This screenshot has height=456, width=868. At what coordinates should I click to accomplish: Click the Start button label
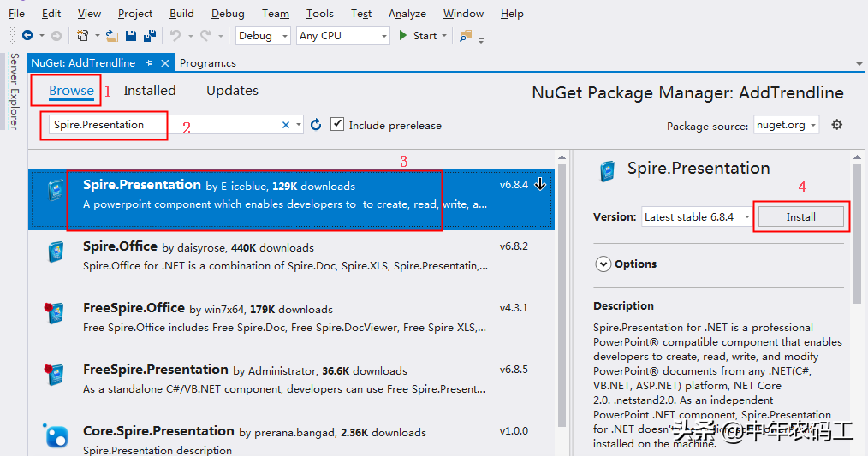click(x=425, y=36)
